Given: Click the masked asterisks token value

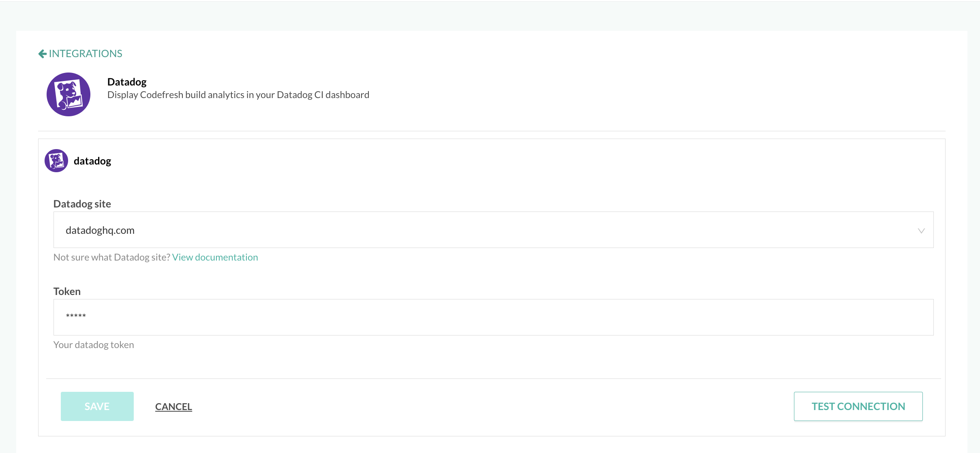Looking at the screenshot, I should [76, 316].
